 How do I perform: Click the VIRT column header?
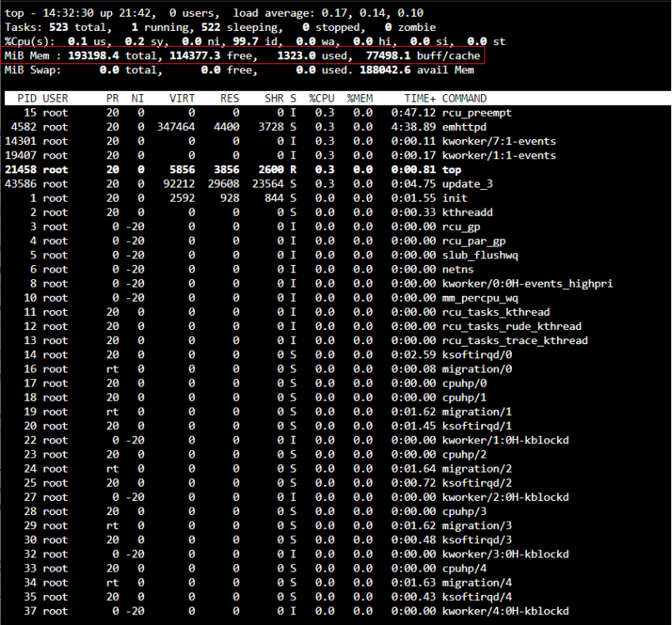click(182, 98)
